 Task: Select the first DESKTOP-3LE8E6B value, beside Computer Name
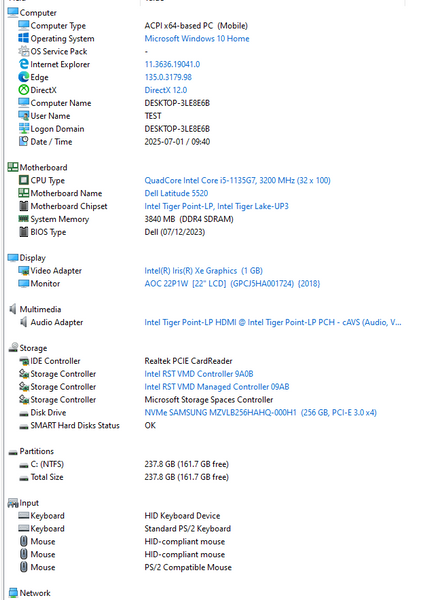tap(177, 103)
